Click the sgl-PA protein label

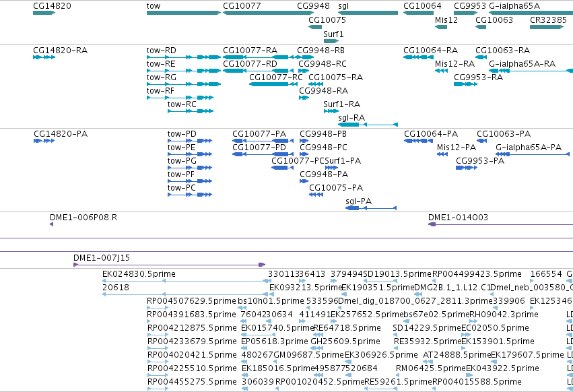(x=358, y=201)
